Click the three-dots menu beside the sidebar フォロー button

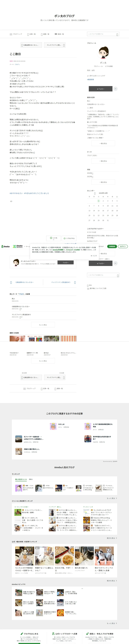[115, 89]
